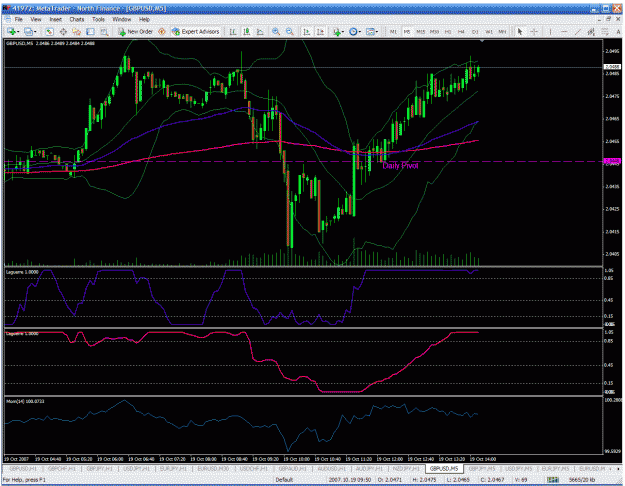Click the connection status bars icon

552,480
